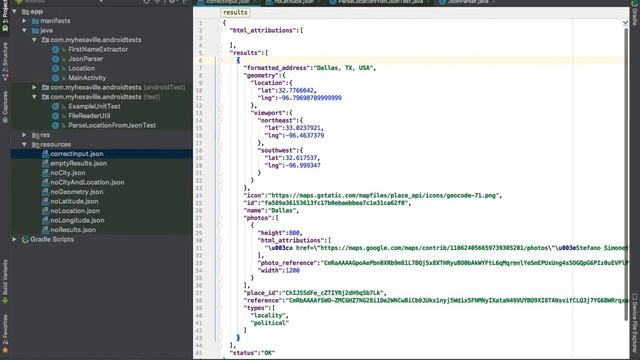Collapse the app module tree node

(15, 11)
